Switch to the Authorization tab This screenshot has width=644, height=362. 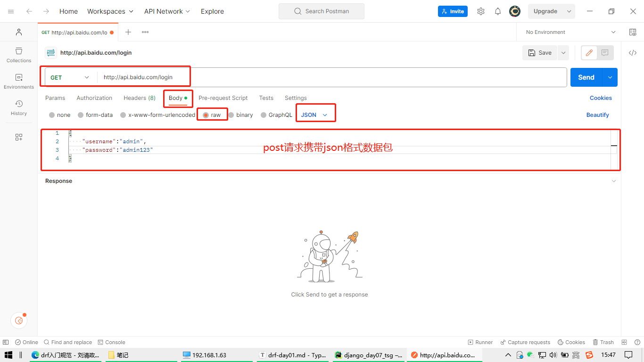pyautogui.click(x=94, y=98)
